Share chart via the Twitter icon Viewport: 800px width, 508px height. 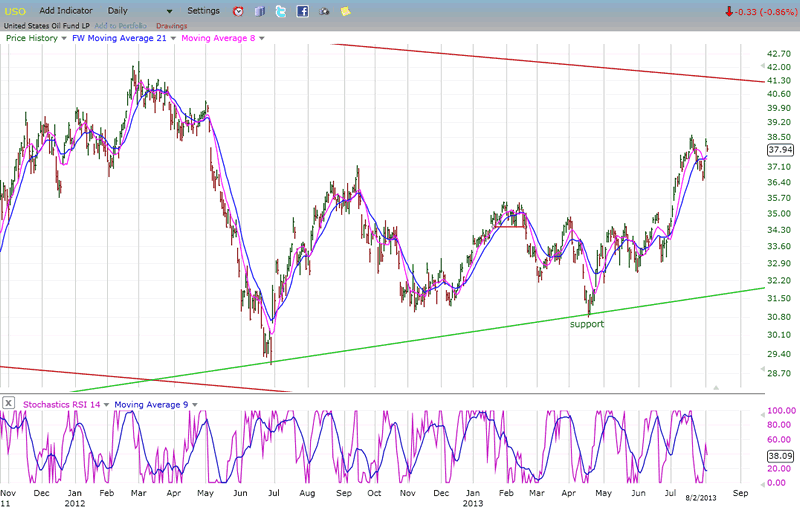[281, 11]
